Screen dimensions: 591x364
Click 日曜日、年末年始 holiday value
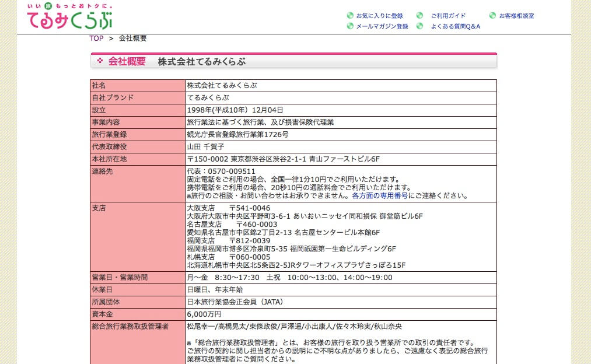(x=215, y=290)
